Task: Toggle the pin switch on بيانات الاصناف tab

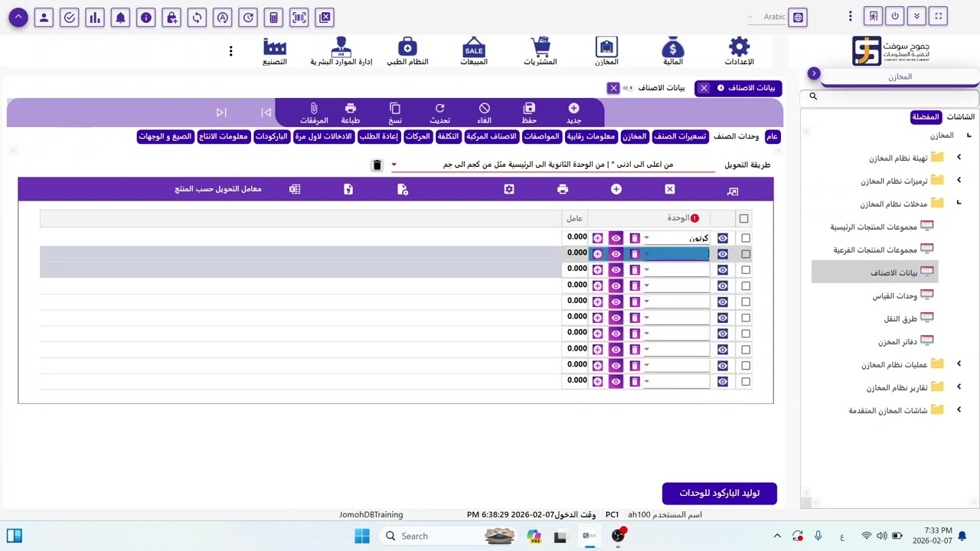Action: (x=628, y=88)
